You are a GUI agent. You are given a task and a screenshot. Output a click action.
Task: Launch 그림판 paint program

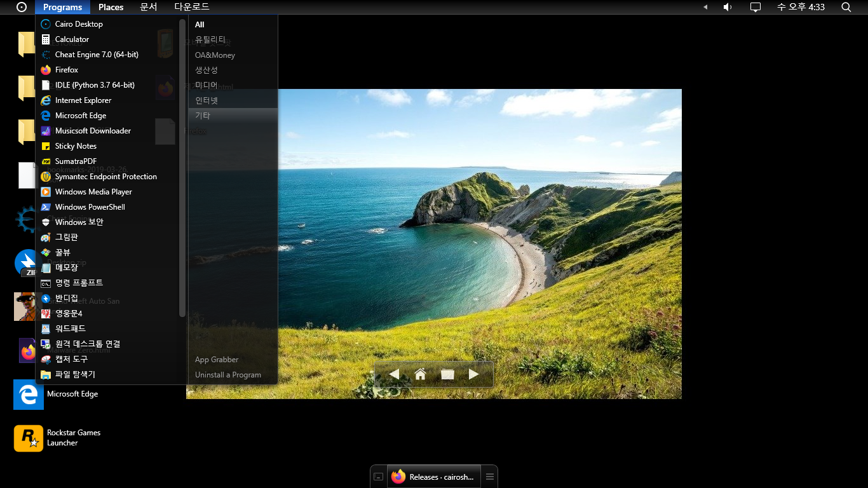(108, 237)
